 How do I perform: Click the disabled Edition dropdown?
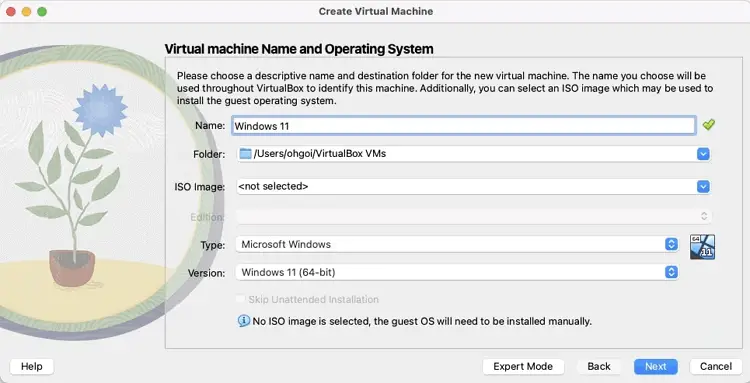coord(474,216)
